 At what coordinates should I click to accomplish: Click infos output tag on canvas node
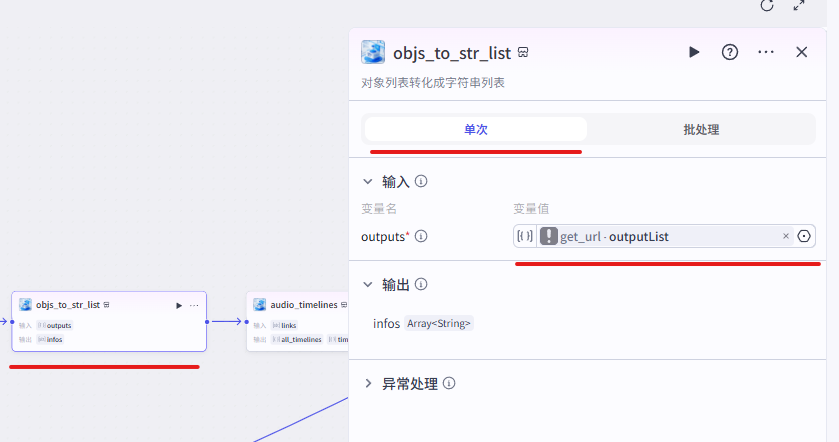click(x=50, y=339)
